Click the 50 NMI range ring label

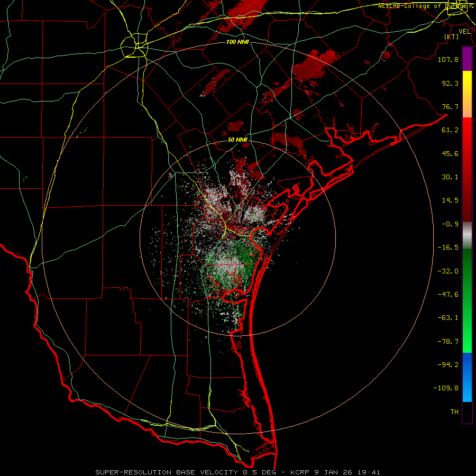237,140
